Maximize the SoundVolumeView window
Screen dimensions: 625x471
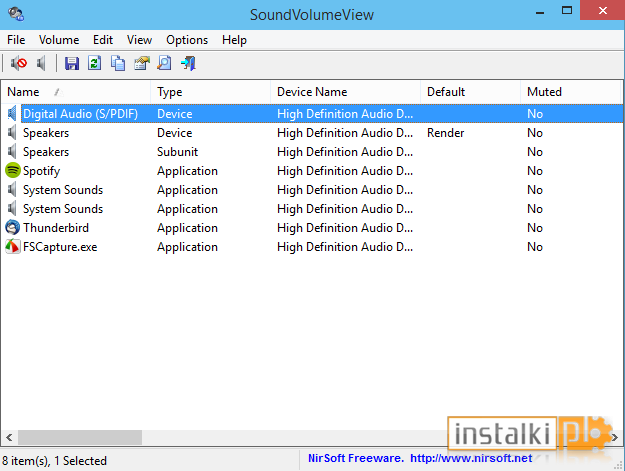pyautogui.click(x=566, y=10)
